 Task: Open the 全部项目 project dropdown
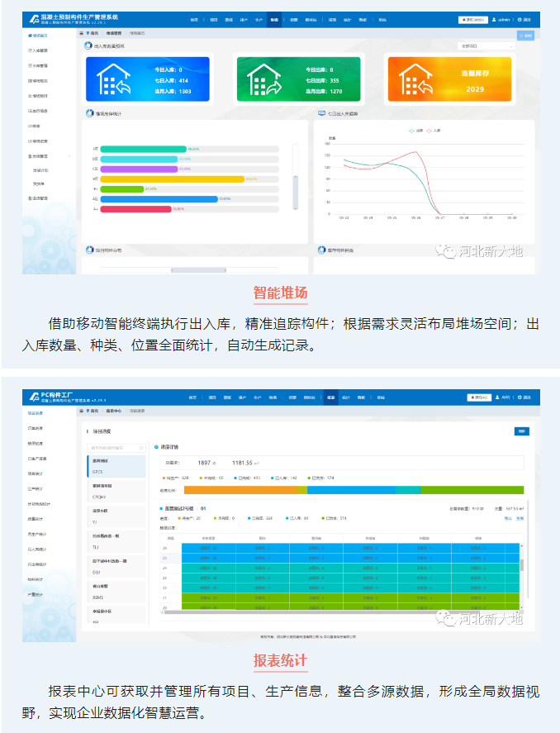tap(487, 46)
